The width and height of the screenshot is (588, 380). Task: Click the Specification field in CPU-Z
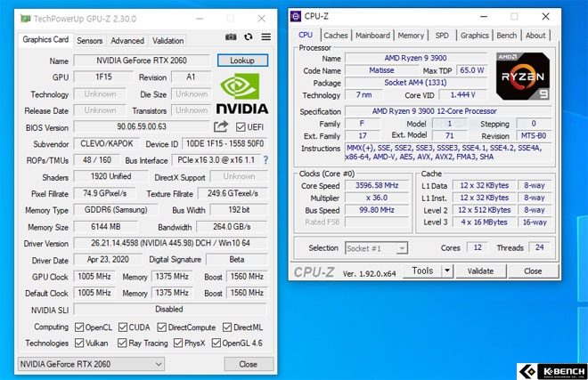(448, 111)
